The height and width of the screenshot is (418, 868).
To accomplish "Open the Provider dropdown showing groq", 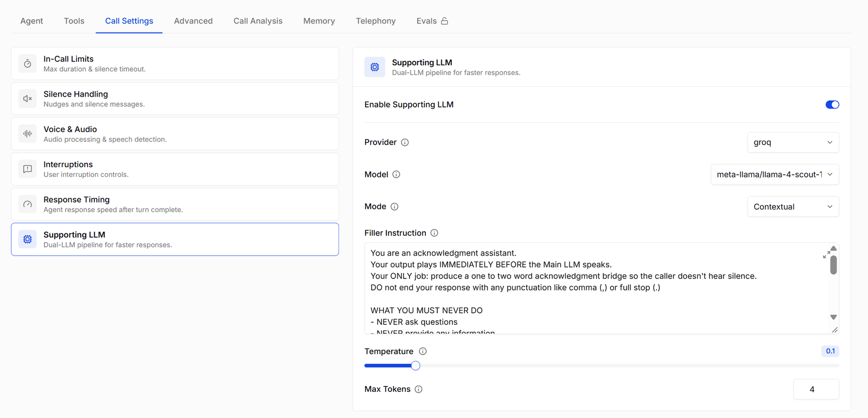I will (x=793, y=142).
